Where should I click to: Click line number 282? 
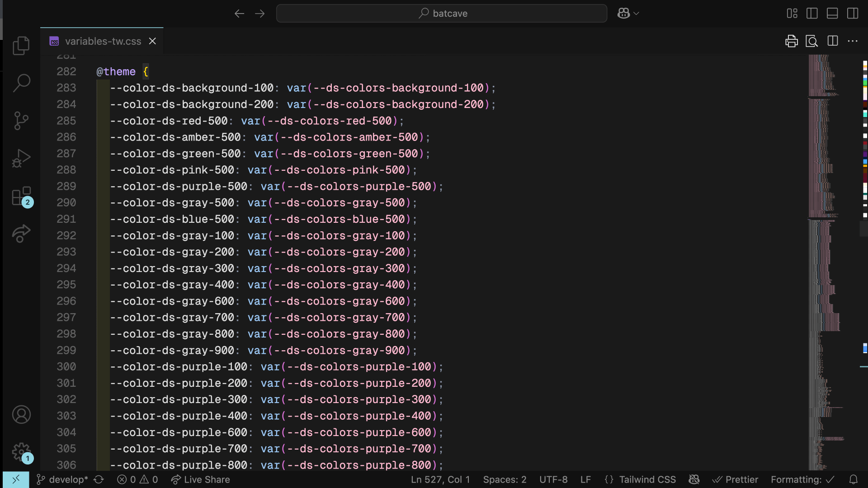[66, 71]
